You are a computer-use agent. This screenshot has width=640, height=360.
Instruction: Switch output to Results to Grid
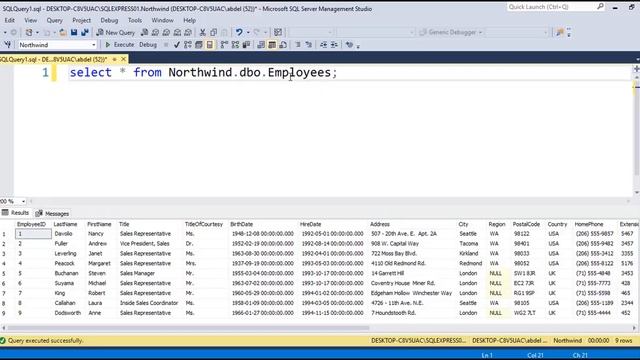tap(272, 45)
